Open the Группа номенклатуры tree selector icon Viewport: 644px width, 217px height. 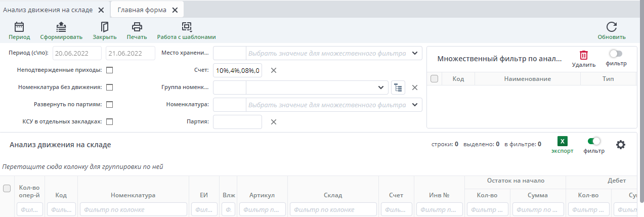pyautogui.click(x=398, y=88)
